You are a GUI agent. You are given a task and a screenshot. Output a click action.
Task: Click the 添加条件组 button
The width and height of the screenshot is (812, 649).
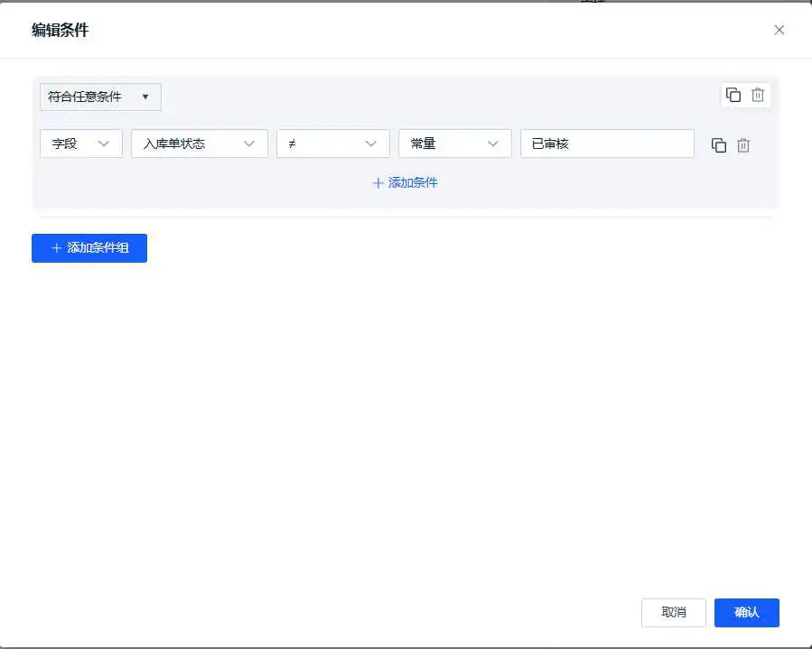click(x=89, y=248)
